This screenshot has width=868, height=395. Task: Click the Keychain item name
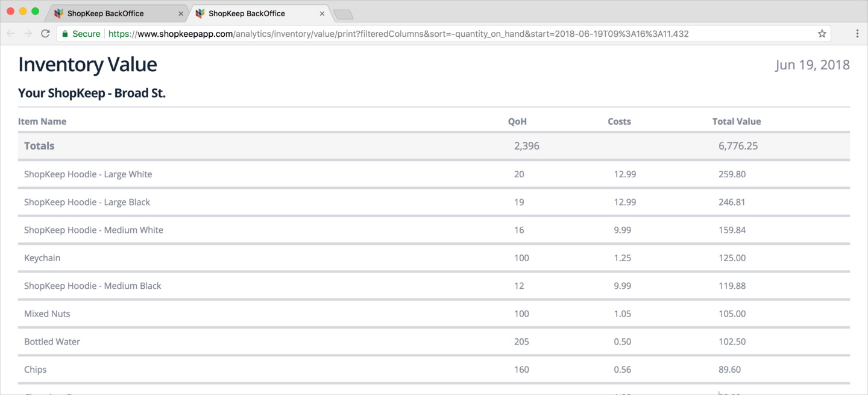42,258
